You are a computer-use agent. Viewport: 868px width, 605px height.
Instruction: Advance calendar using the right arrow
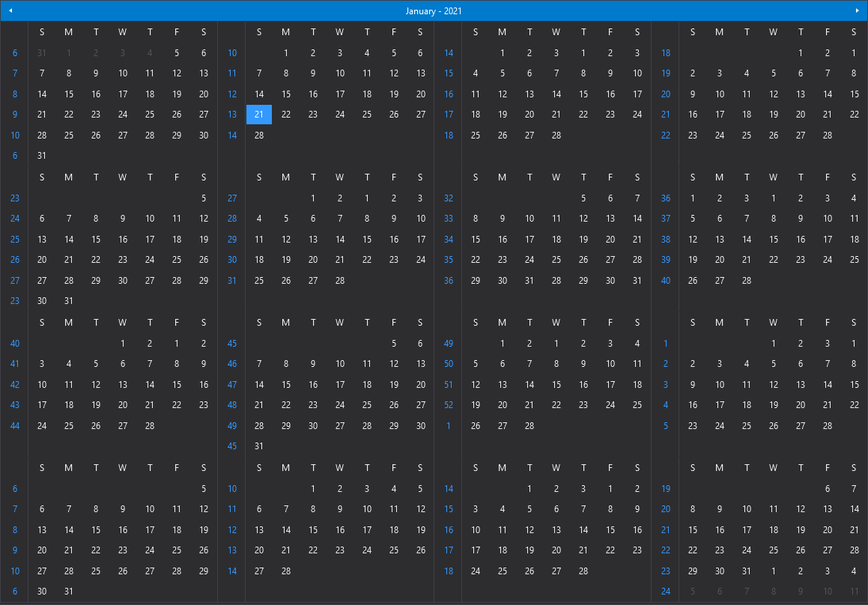858,10
